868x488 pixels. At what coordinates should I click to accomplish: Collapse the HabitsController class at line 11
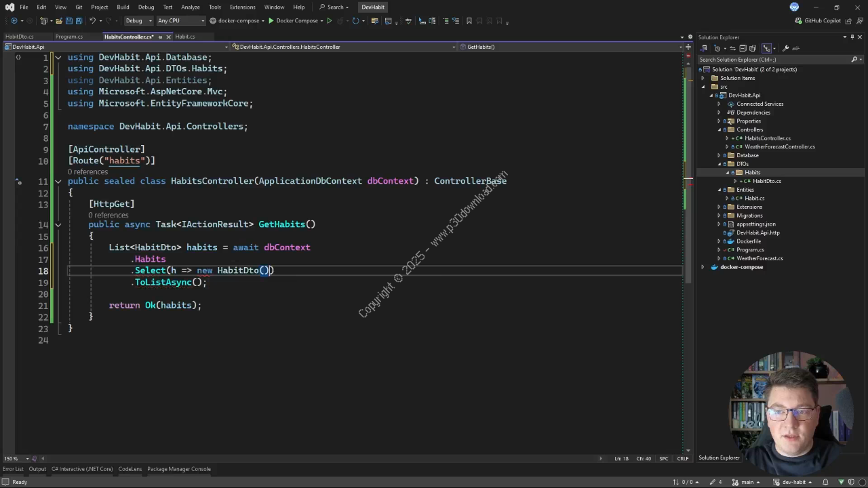coord(58,182)
